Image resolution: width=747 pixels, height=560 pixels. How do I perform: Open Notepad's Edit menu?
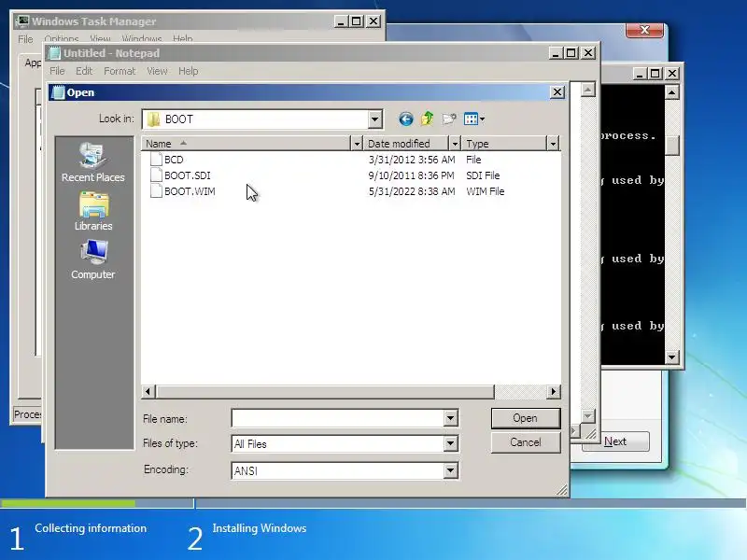84,71
